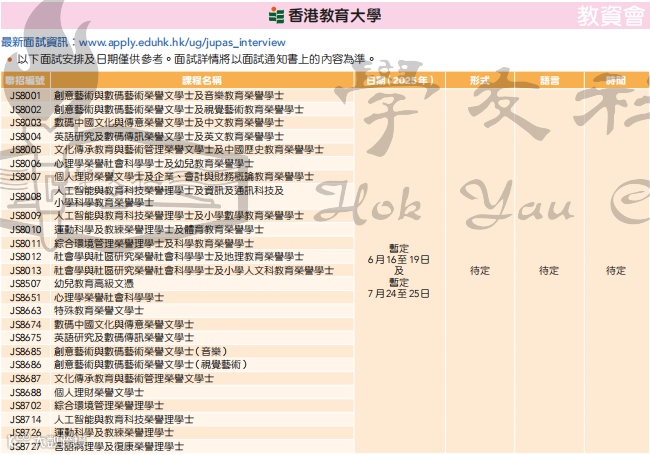650x455 pixels.
Task: Click the 香港教育大學 title text
Action: 334,16
